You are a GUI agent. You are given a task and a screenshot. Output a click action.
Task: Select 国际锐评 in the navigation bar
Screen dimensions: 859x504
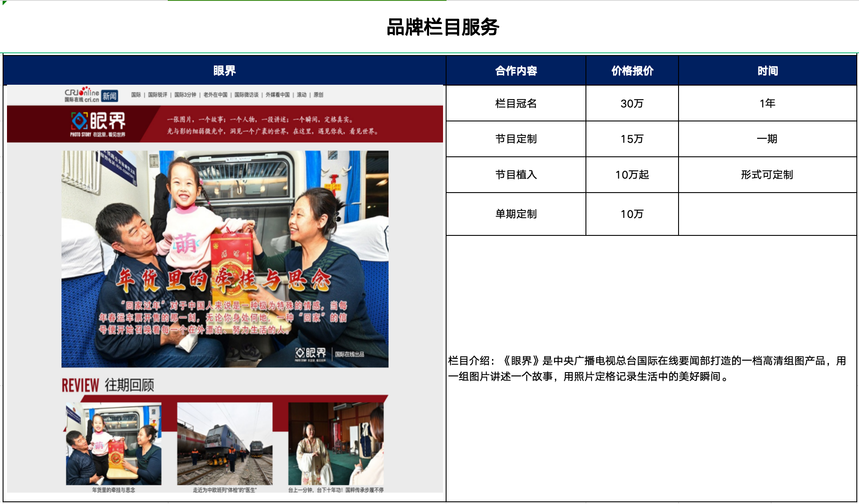pos(158,94)
